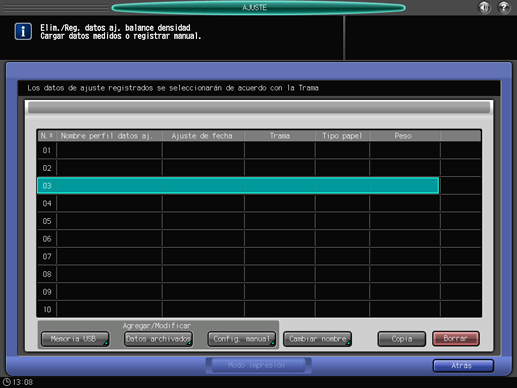517x388 pixels.
Task: Click the Copia button
Action: [402, 339]
